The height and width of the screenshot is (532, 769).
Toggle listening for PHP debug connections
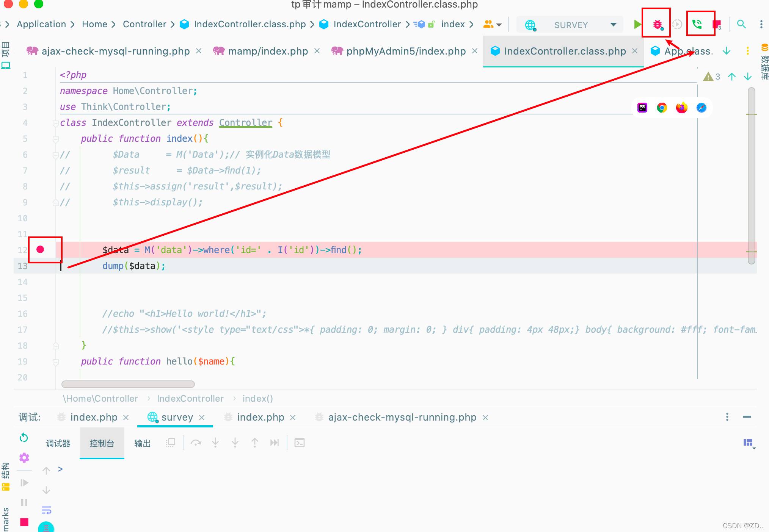pyautogui.click(x=697, y=25)
